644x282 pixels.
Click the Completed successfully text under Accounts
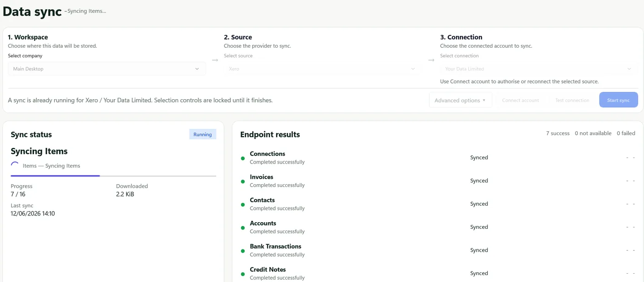click(277, 231)
